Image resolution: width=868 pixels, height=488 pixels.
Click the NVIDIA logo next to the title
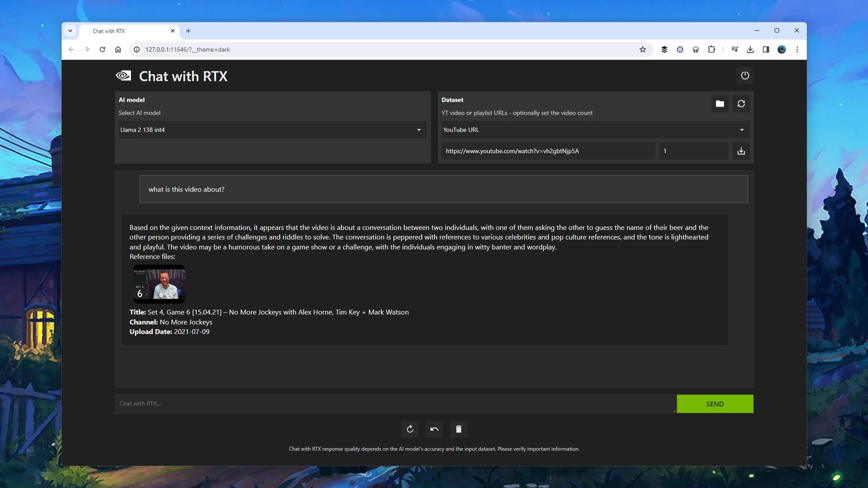tap(124, 75)
